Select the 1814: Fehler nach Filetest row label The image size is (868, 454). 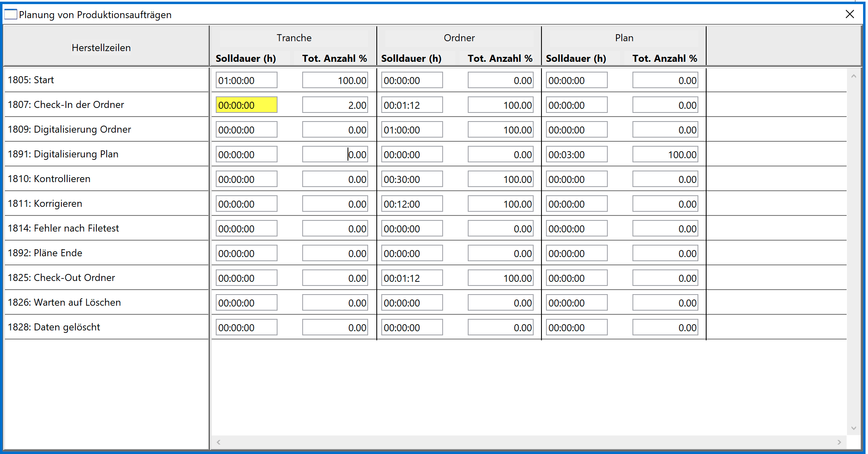[63, 228]
